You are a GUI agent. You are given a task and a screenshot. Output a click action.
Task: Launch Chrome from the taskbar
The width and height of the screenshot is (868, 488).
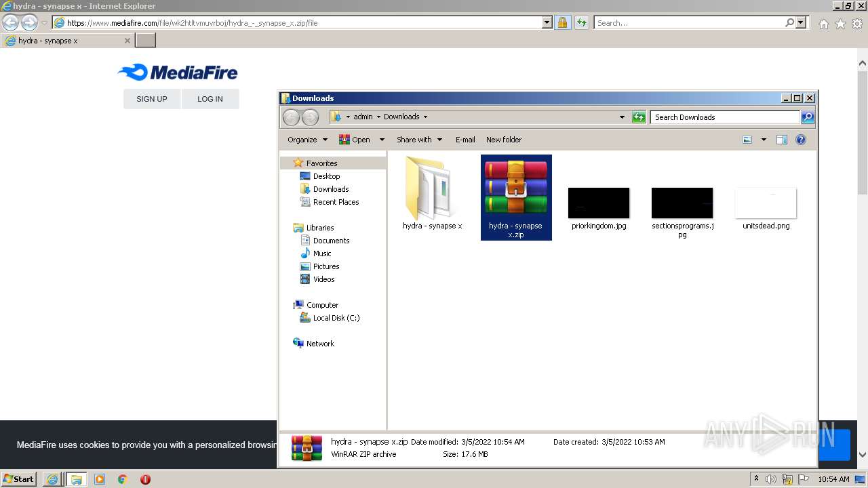pyautogui.click(x=123, y=479)
